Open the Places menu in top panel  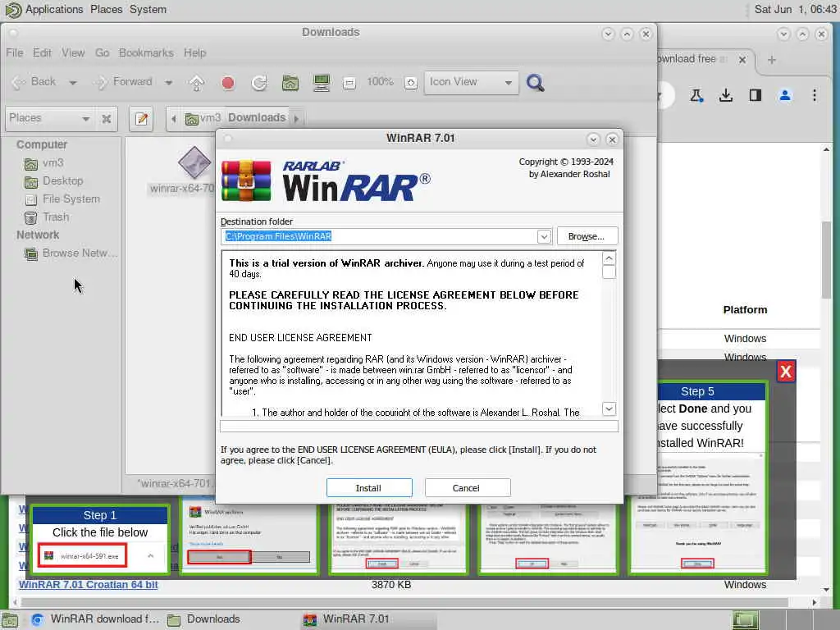point(106,10)
